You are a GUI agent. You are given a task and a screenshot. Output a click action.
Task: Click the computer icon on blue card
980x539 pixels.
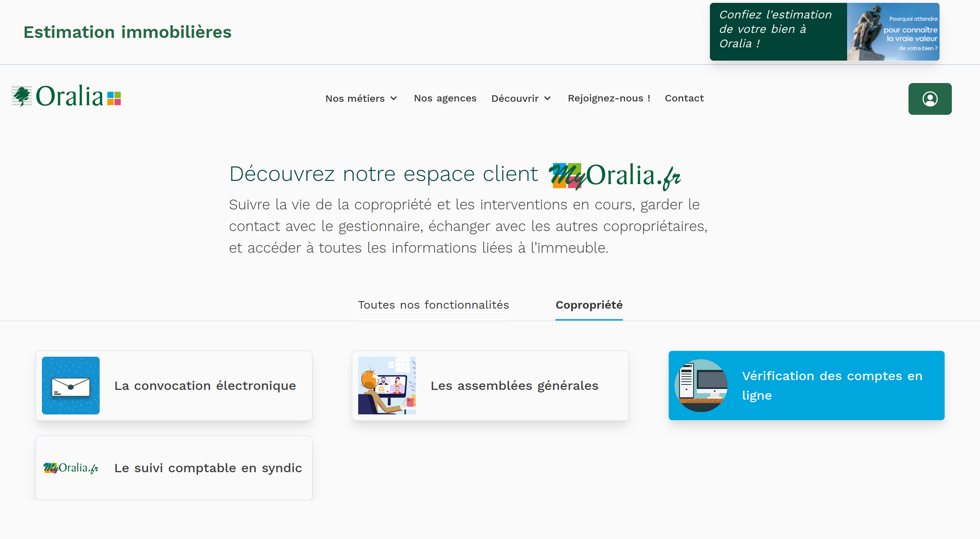[701, 385]
